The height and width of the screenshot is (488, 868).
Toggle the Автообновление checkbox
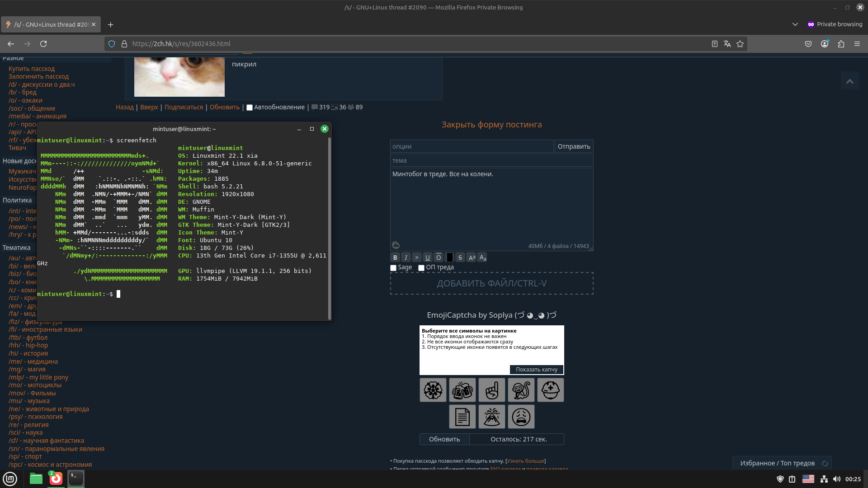click(250, 108)
